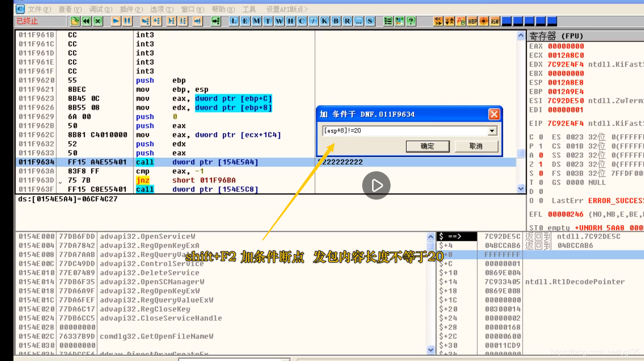The height and width of the screenshot is (361, 644).
Task: Click the disassembly scrollbar down arrow
Action: (x=521, y=188)
